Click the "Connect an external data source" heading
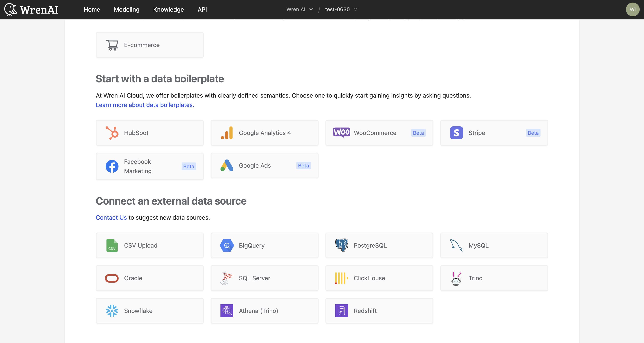Viewport: 644px width, 343px height. 171,201
